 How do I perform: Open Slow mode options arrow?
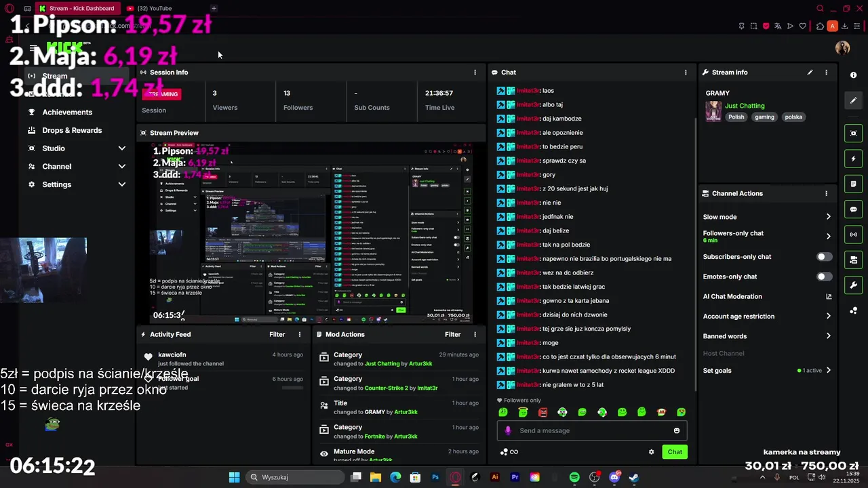pyautogui.click(x=829, y=217)
